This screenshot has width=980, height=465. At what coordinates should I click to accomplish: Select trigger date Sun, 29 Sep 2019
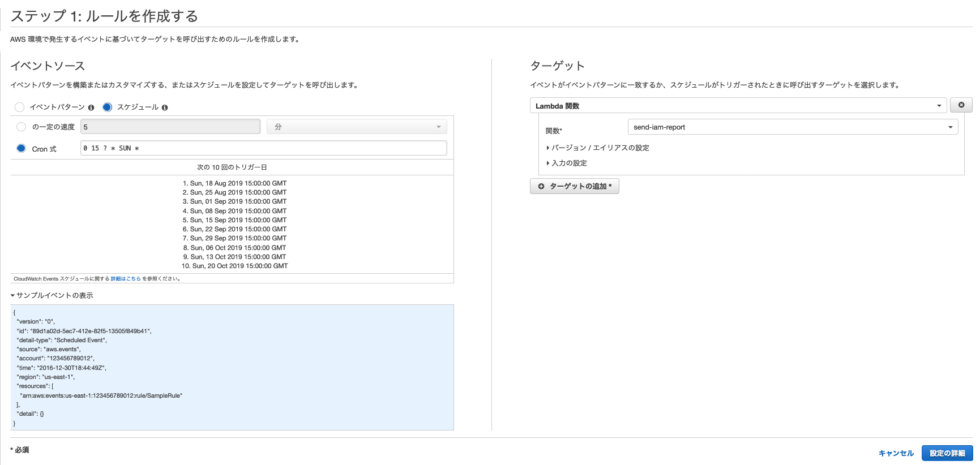click(235, 238)
